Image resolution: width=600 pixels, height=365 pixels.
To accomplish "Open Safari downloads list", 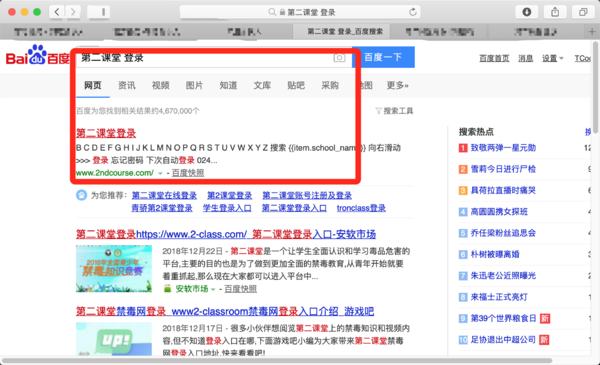I will point(527,12).
